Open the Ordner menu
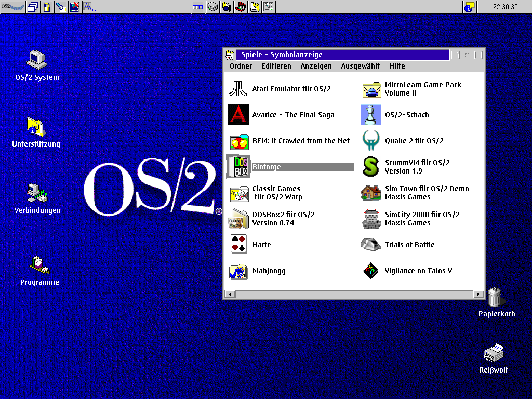Image resolution: width=532 pixels, height=399 pixels. [x=241, y=66]
